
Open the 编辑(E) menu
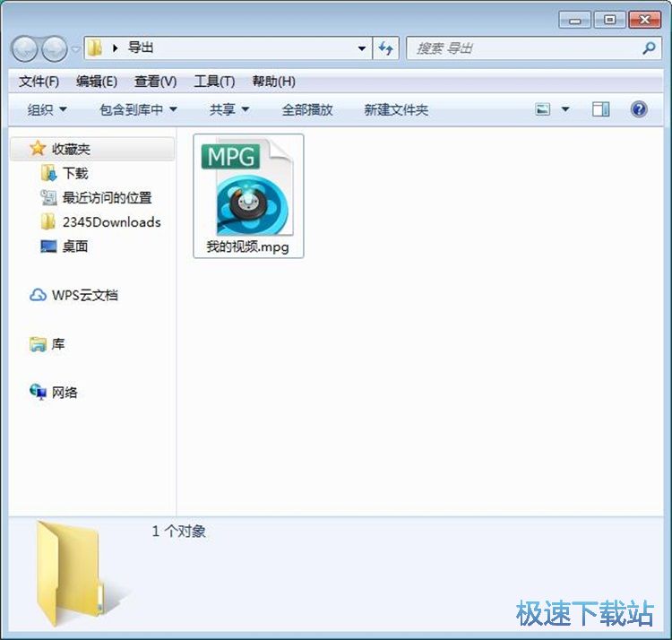click(97, 81)
